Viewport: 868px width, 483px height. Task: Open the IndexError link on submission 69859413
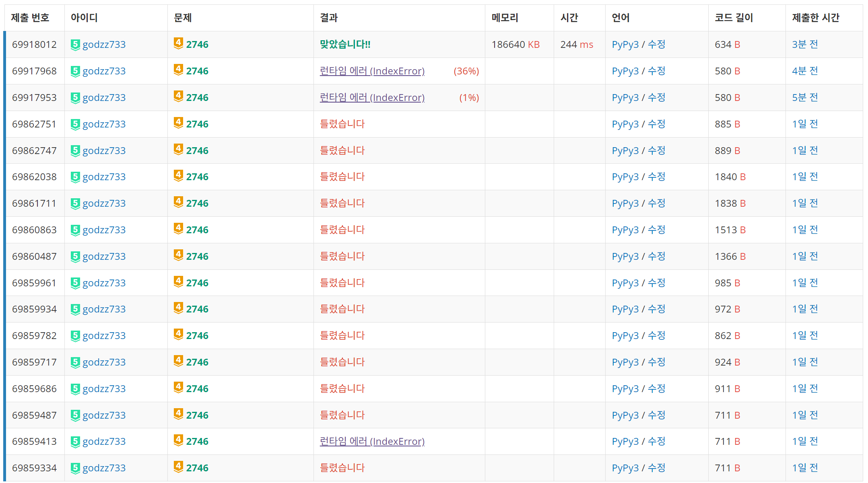pyautogui.click(x=372, y=442)
